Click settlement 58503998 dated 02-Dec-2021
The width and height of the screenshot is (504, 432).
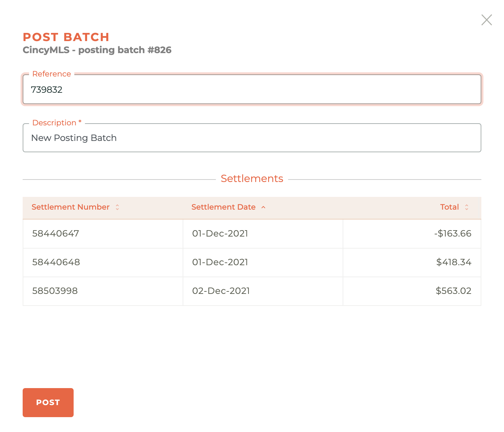(55, 291)
